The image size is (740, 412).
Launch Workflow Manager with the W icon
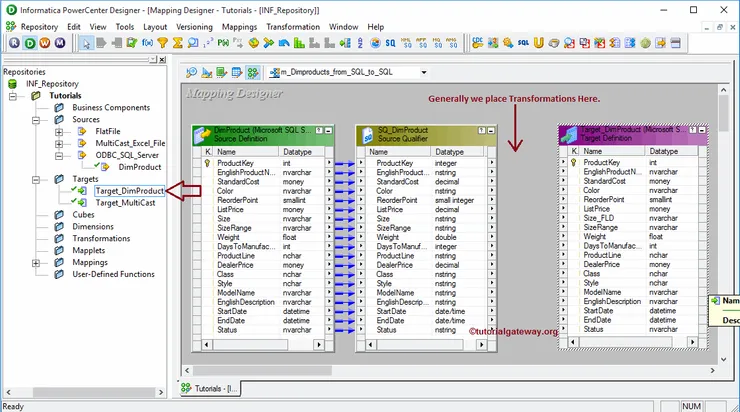click(45, 43)
